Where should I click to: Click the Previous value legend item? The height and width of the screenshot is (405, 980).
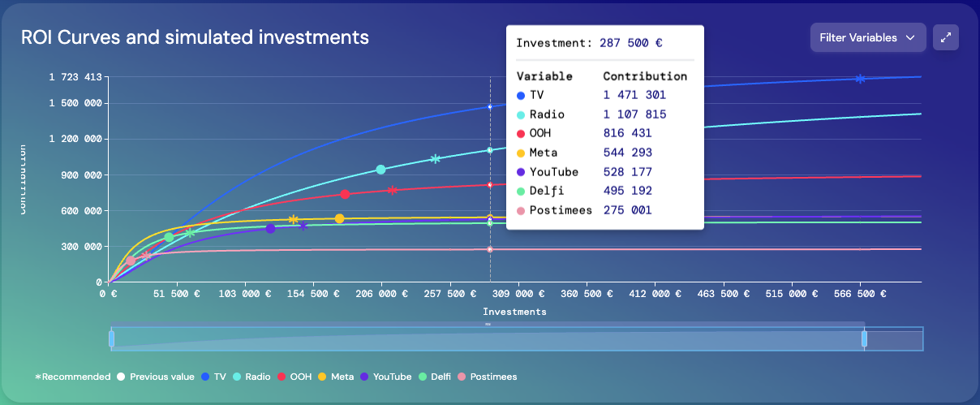(x=156, y=377)
